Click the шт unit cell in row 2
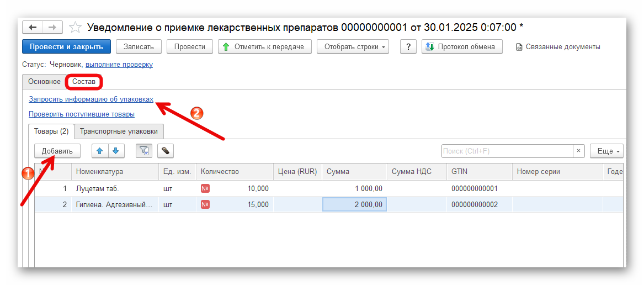644x285 pixels. click(x=177, y=204)
